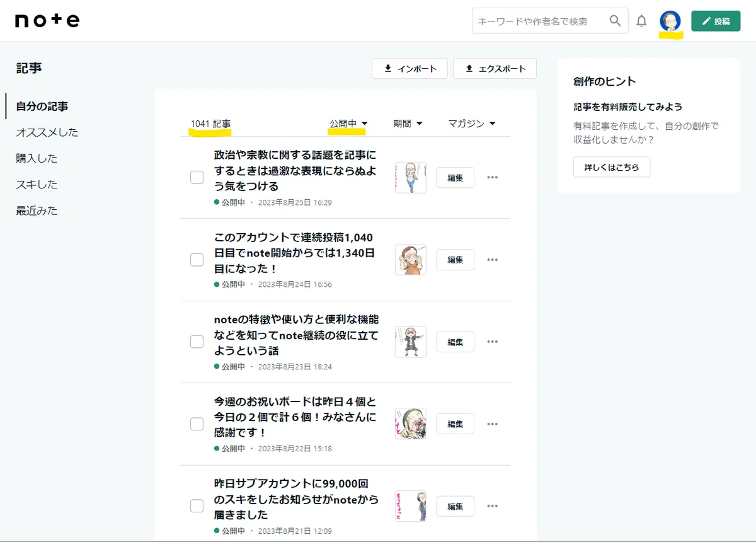
Task: Click 編集 for 昨日サブアカウント article
Action: point(455,506)
